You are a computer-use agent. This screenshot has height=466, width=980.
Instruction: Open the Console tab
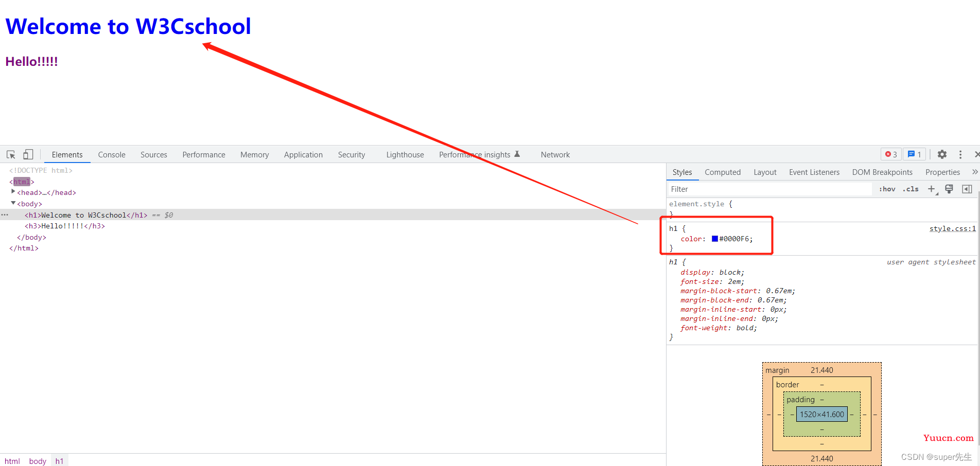click(112, 155)
